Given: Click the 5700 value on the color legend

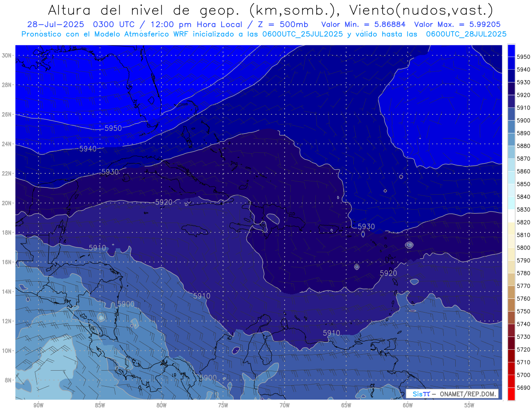Looking at the screenshot, I should click(x=524, y=375).
